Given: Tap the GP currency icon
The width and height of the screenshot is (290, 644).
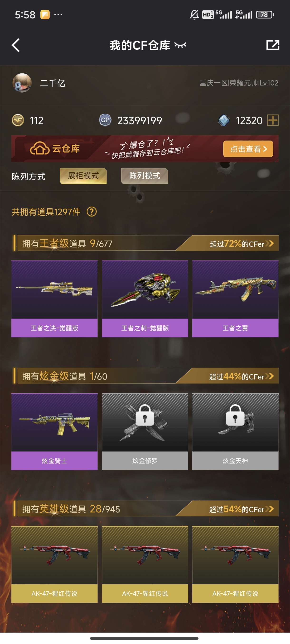Looking at the screenshot, I should pyautogui.click(x=105, y=120).
